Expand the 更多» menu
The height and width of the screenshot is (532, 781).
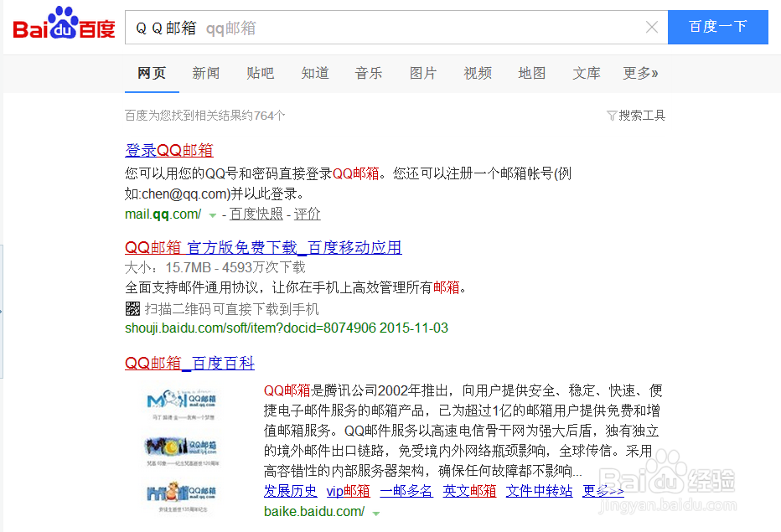pyautogui.click(x=640, y=73)
